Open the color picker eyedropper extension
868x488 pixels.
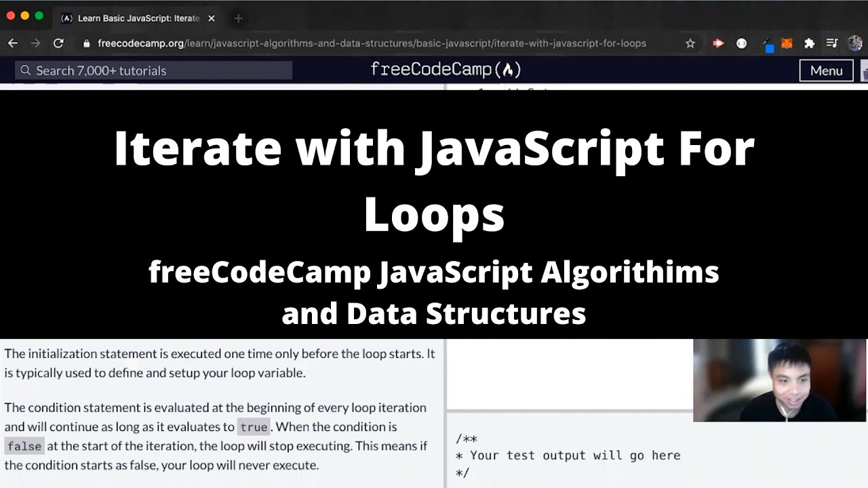[x=766, y=44]
